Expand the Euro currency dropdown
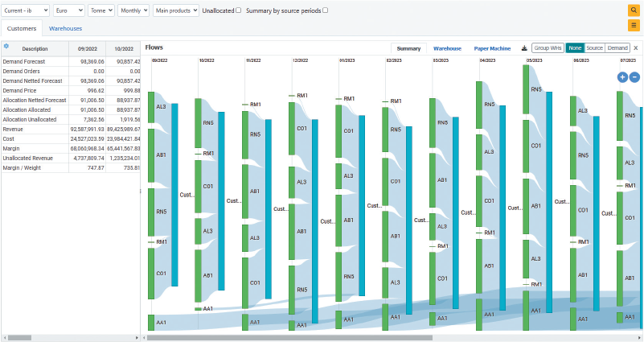644x342 pixels. pos(68,10)
